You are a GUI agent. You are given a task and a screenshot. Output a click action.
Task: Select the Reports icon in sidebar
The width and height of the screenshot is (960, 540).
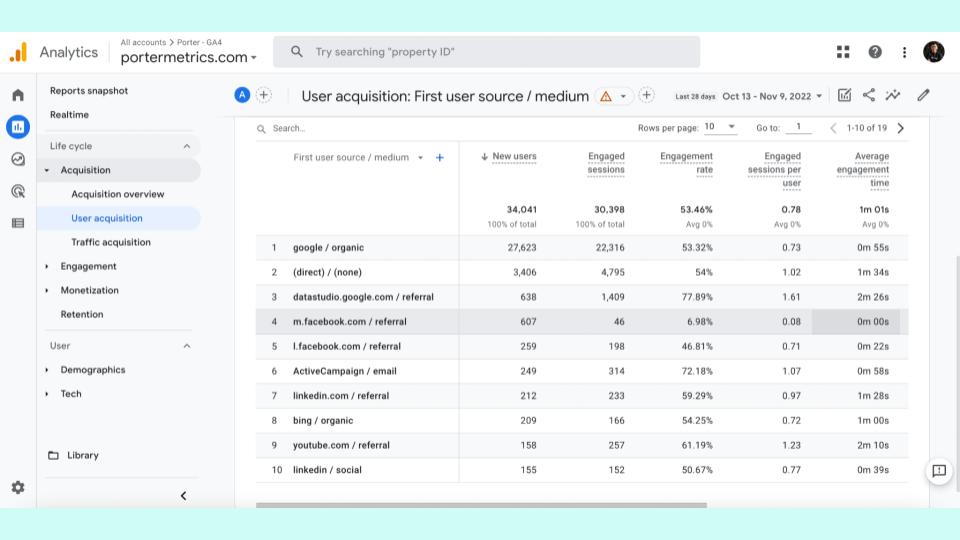tap(18, 127)
